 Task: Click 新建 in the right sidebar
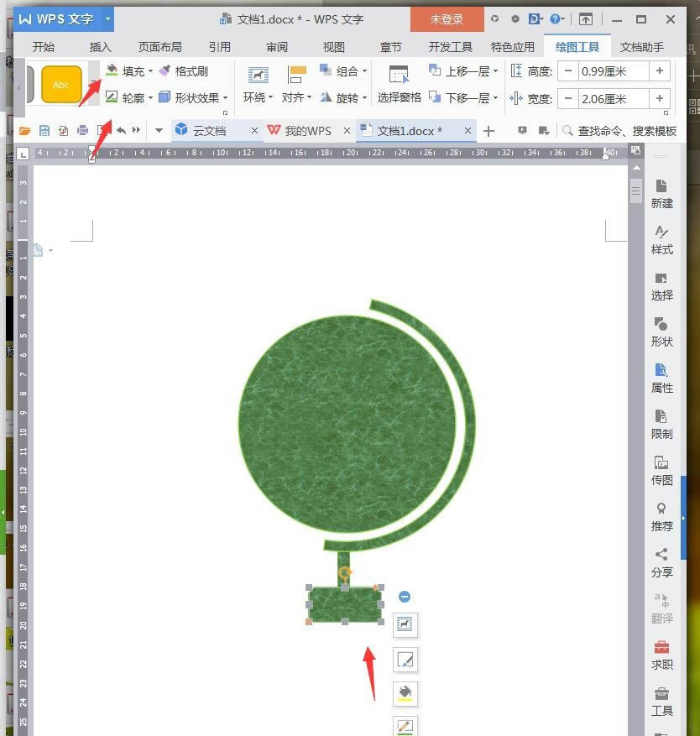pos(661,193)
